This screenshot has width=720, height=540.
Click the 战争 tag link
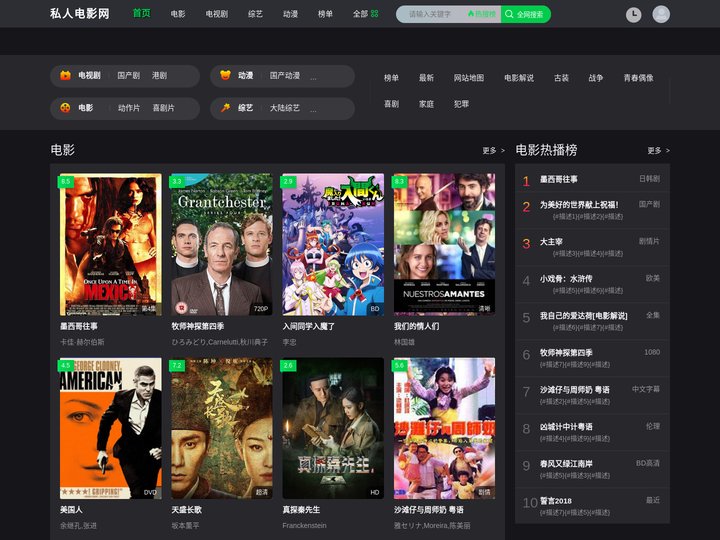coord(596,78)
